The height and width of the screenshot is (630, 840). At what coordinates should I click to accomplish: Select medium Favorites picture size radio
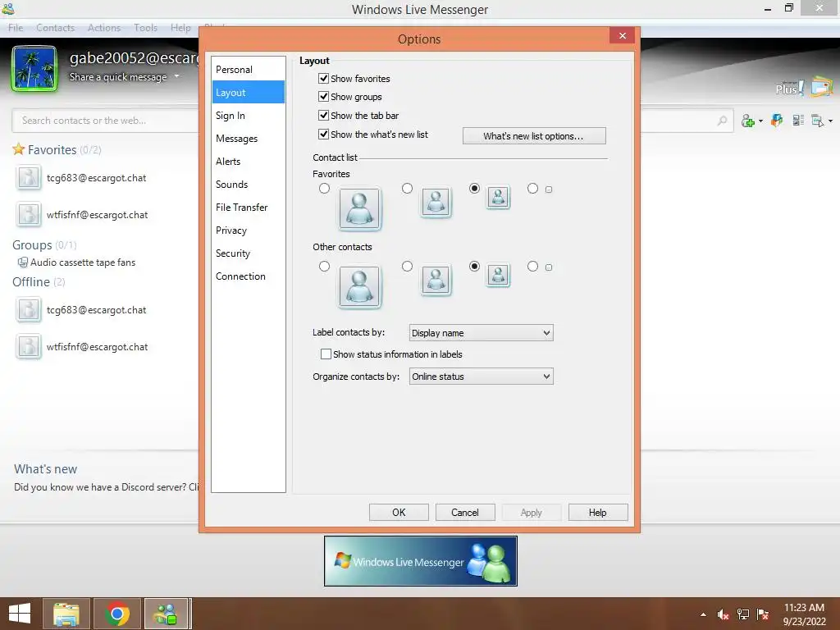[x=407, y=189]
